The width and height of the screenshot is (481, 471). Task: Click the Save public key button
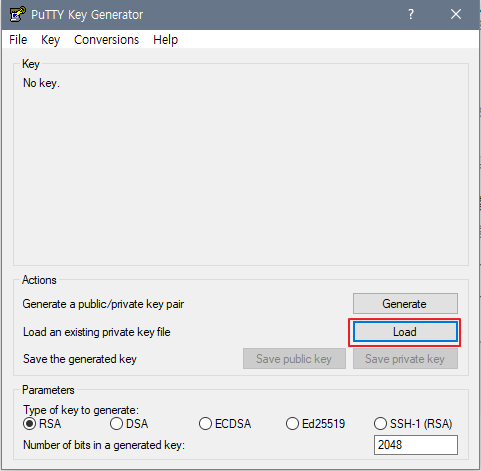[294, 359]
